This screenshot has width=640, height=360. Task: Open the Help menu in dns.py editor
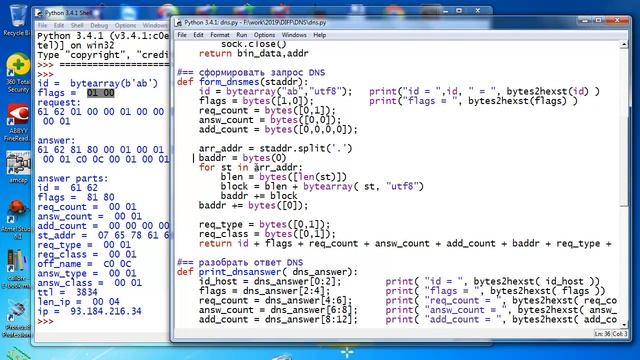click(x=320, y=35)
